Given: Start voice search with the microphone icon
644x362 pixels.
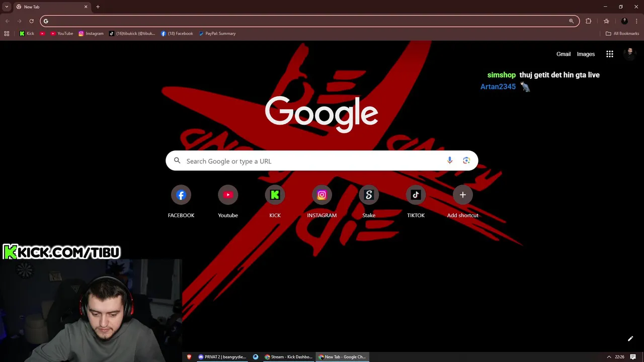Looking at the screenshot, I should (x=450, y=160).
